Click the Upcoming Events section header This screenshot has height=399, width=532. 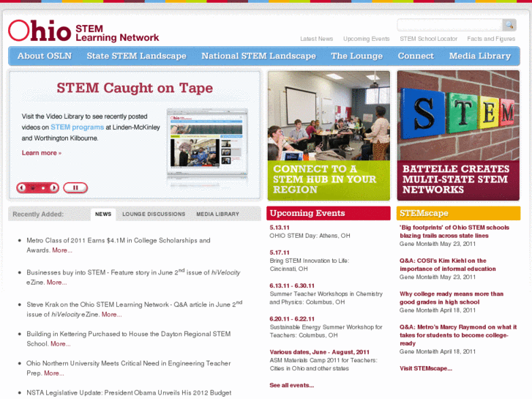(x=329, y=213)
